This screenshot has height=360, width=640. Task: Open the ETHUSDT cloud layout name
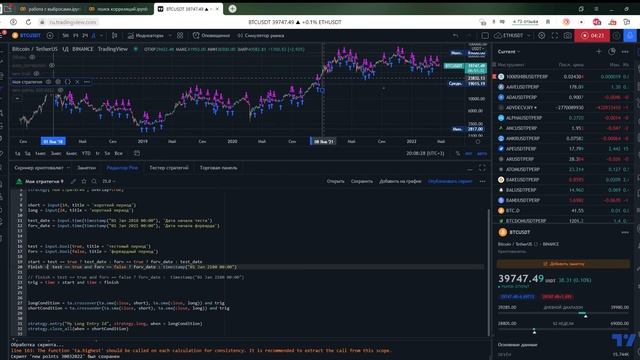[509, 36]
